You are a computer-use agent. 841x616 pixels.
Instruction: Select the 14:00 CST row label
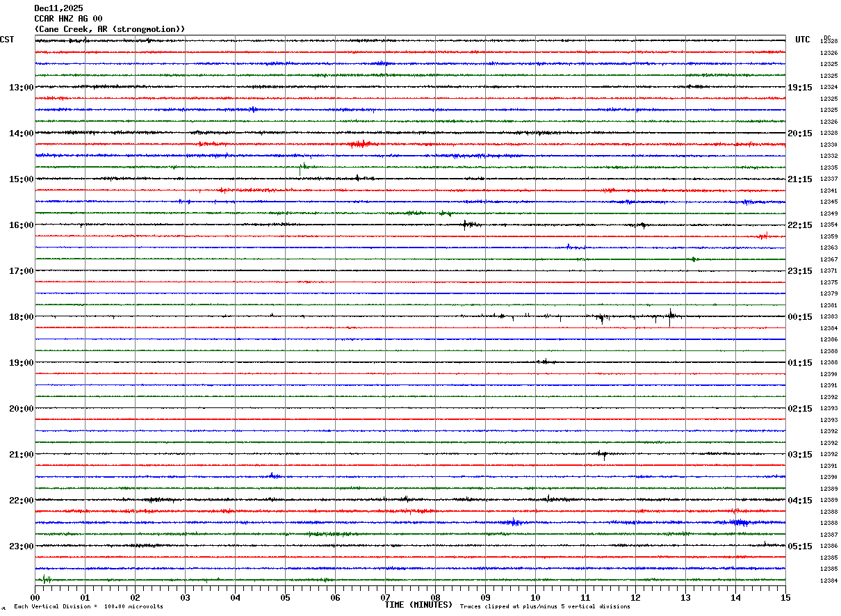pyautogui.click(x=21, y=133)
